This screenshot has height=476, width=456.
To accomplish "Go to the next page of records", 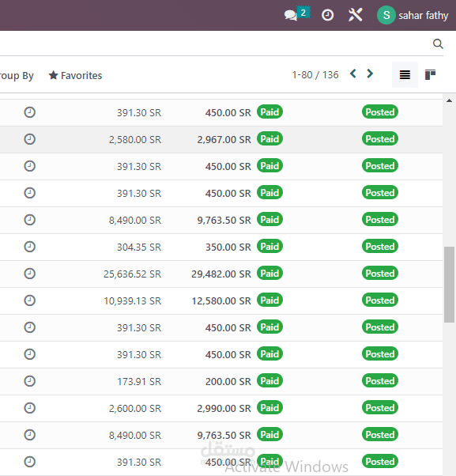I will [370, 74].
